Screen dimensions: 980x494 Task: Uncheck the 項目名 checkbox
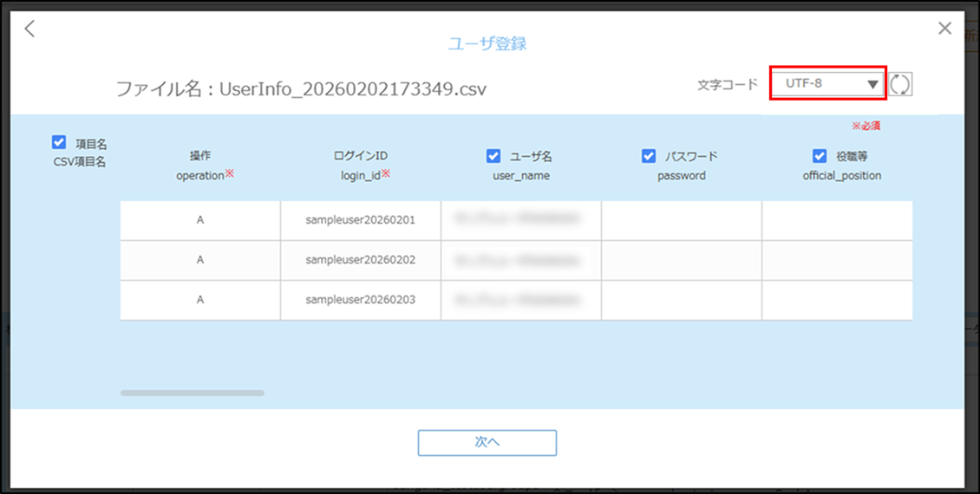click(x=59, y=143)
